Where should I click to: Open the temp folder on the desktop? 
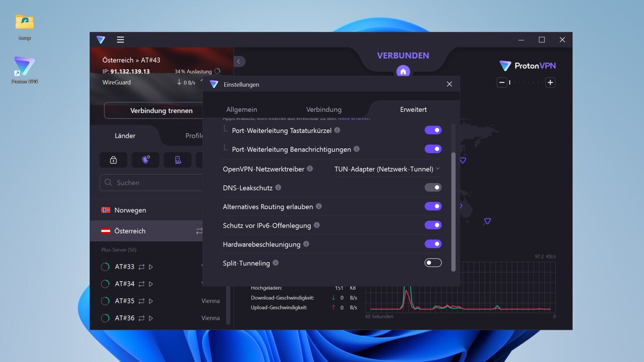(x=23, y=21)
